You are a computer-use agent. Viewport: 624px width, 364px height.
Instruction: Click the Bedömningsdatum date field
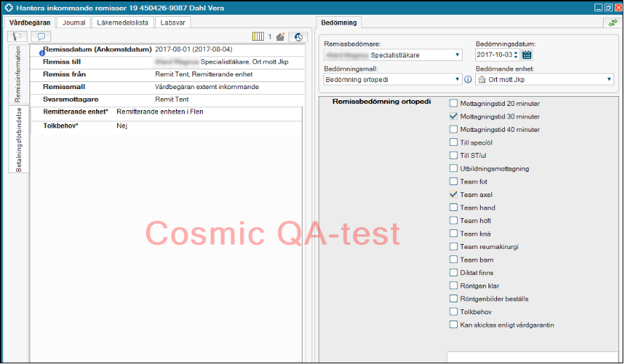coord(494,55)
